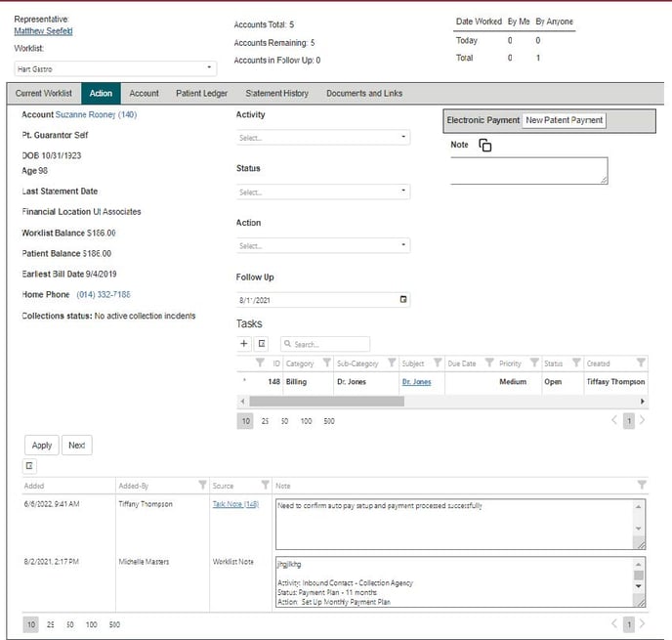Expand the Hart Gastro worklist dropdown
Screen dimensions: 672x640
pyautogui.click(x=114, y=68)
